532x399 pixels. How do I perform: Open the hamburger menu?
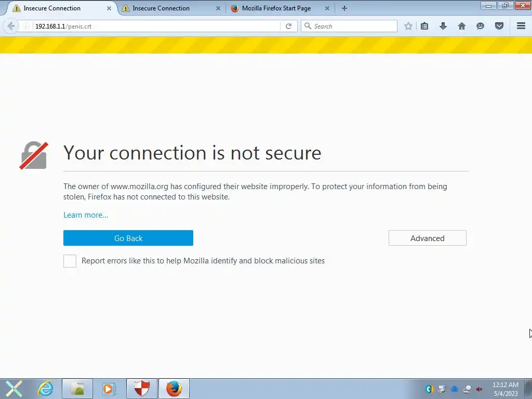click(521, 26)
